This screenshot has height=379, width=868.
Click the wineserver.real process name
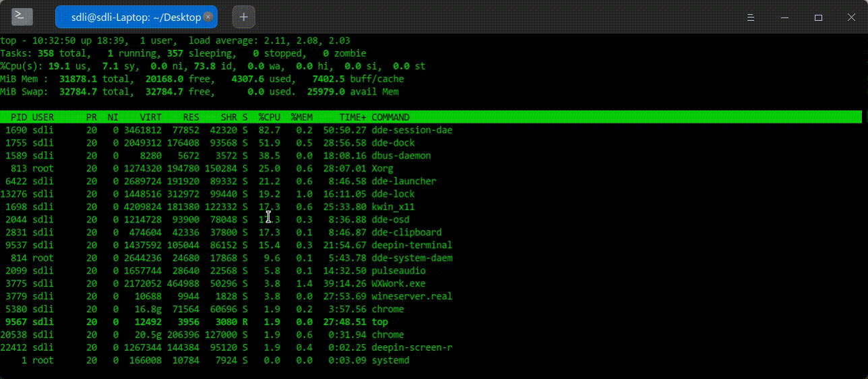pos(412,297)
